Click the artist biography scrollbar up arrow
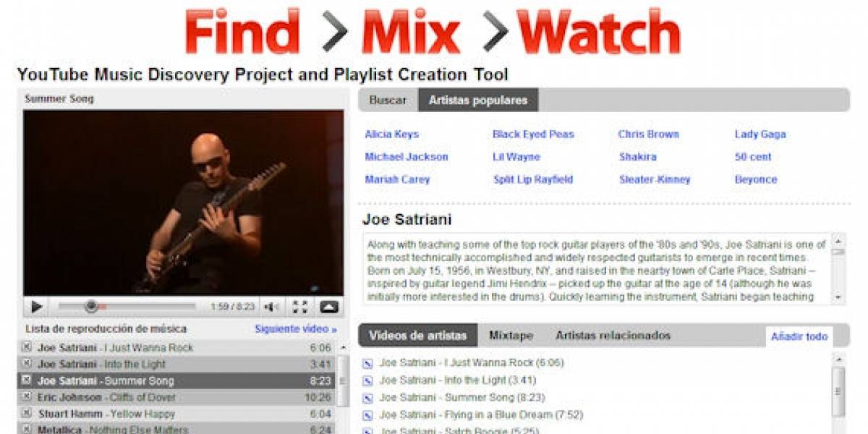The height and width of the screenshot is (434, 868). [838, 239]
